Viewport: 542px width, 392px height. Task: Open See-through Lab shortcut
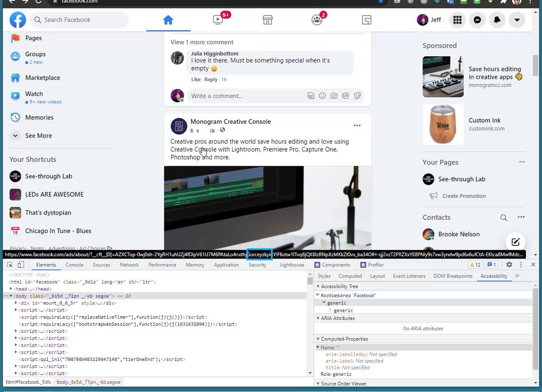click(48, 176)
